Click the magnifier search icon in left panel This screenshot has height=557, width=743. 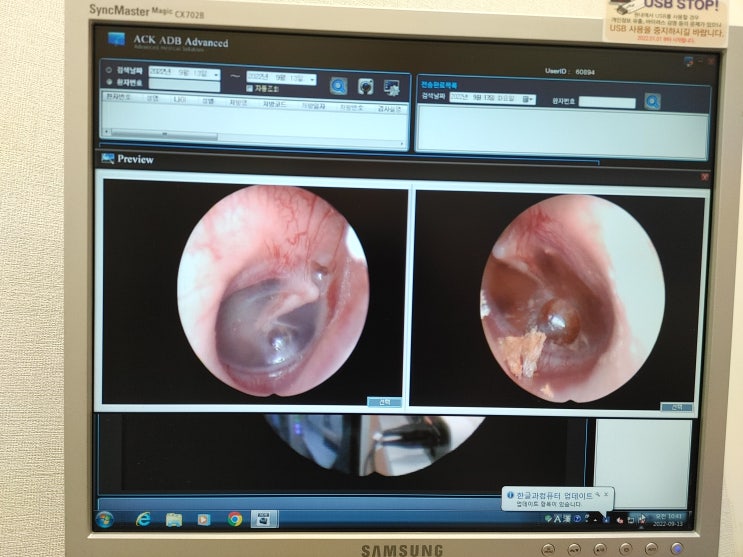[x=338, y=86]
